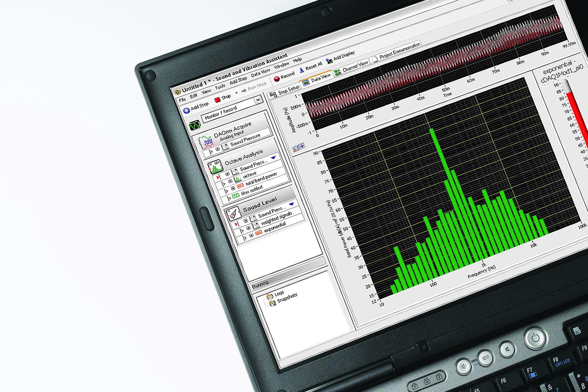588x392 pixels.
Task: Click the blue triangle on Sound Level step
Action: 291,204
